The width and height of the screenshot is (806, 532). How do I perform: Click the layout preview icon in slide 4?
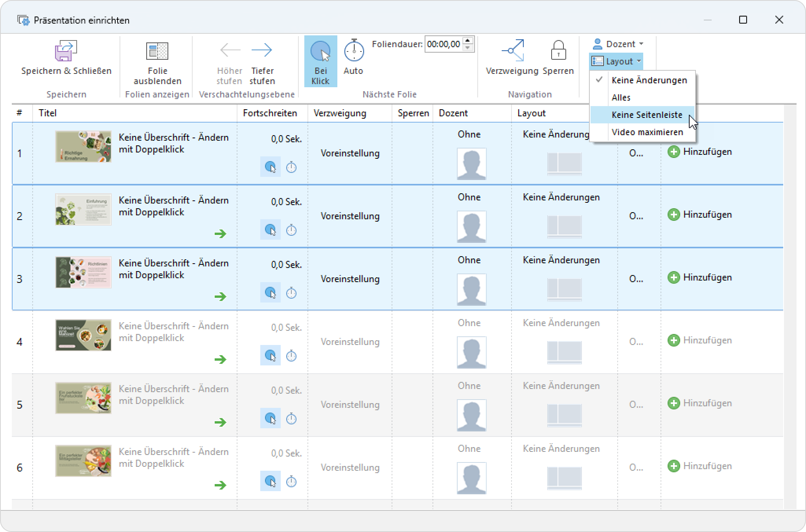[x=564, y=352]
